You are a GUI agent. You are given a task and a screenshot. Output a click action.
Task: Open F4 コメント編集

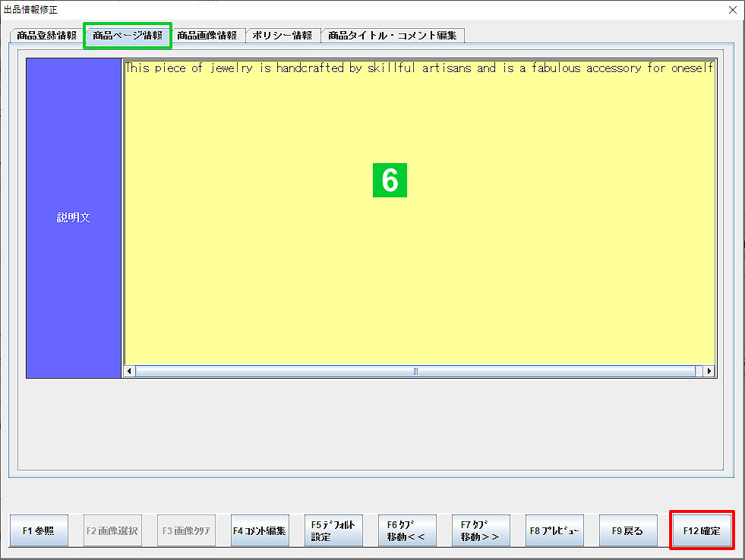coord(260,530)
